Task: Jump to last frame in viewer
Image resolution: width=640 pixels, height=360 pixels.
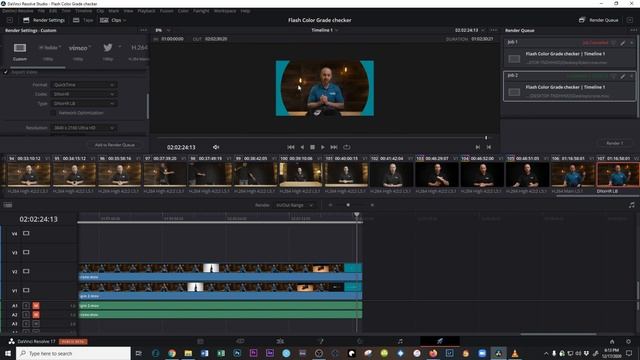Action: click(x=334, y=147)
